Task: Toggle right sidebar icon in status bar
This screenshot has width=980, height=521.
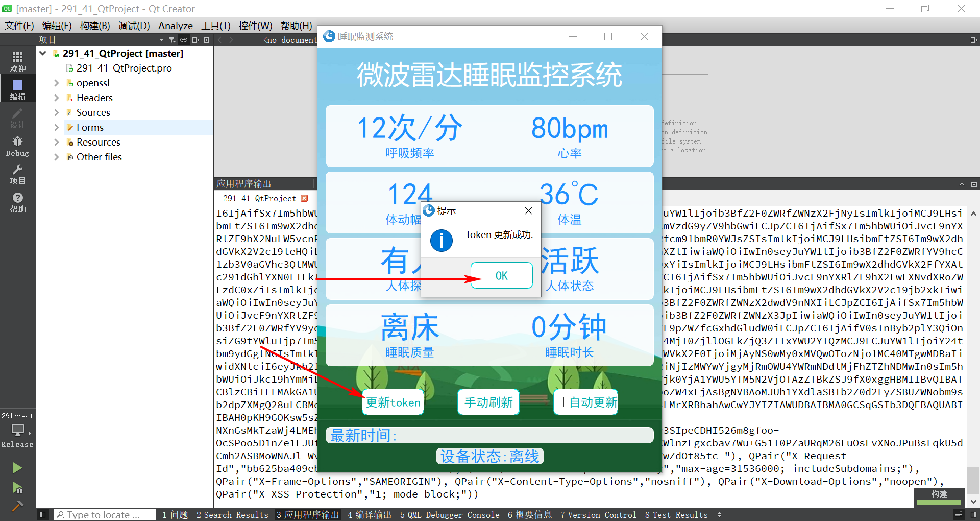Action: (973, 515)
